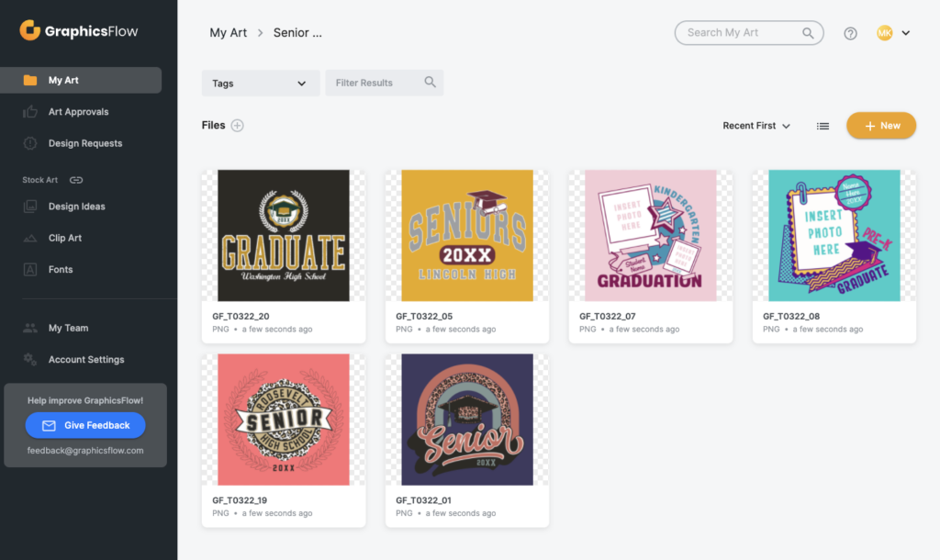The width and height of the screenshot is (940, 560).
Task: Click the MK user avatar
Action: tap(884, 33)
